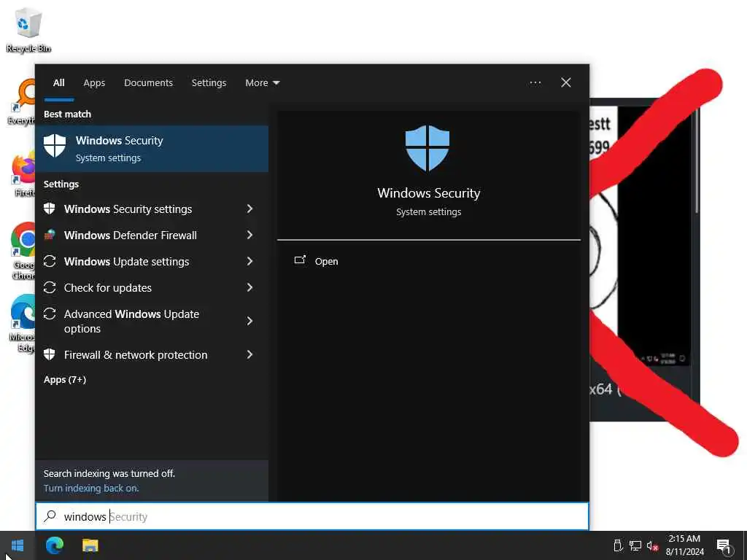Image resolution: width=747 pixels, height=560 pixels.
Task: Expand arrow next to Windows Defender Firewall
Action: [249, 235]
